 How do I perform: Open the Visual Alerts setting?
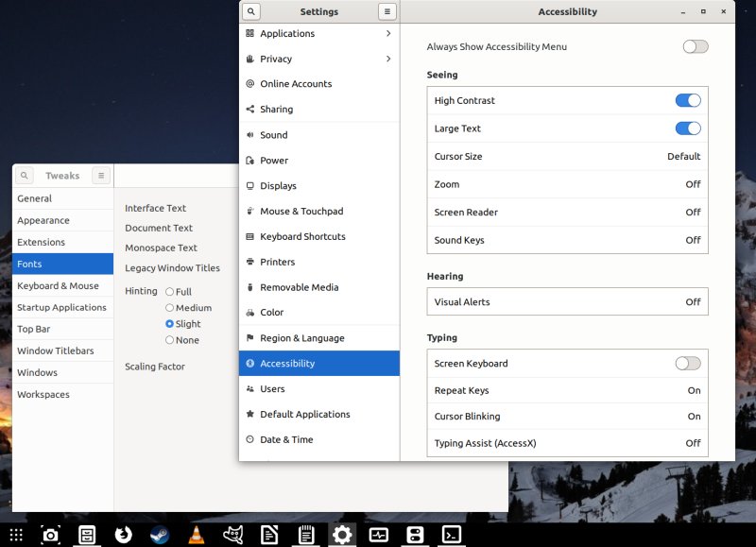(x=567, y=302)
